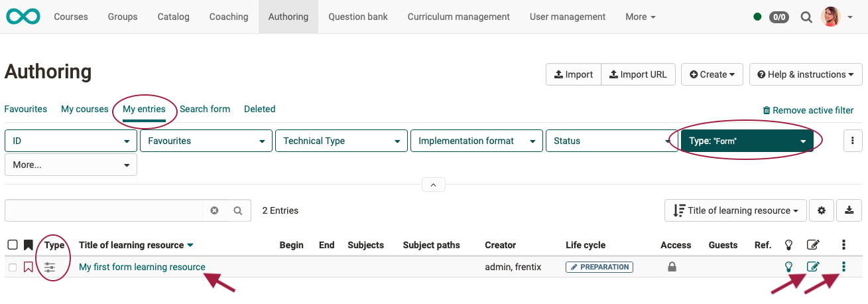Open the Status filter dropdown
This screenshot has width=868, height=304.
(611, 141)
